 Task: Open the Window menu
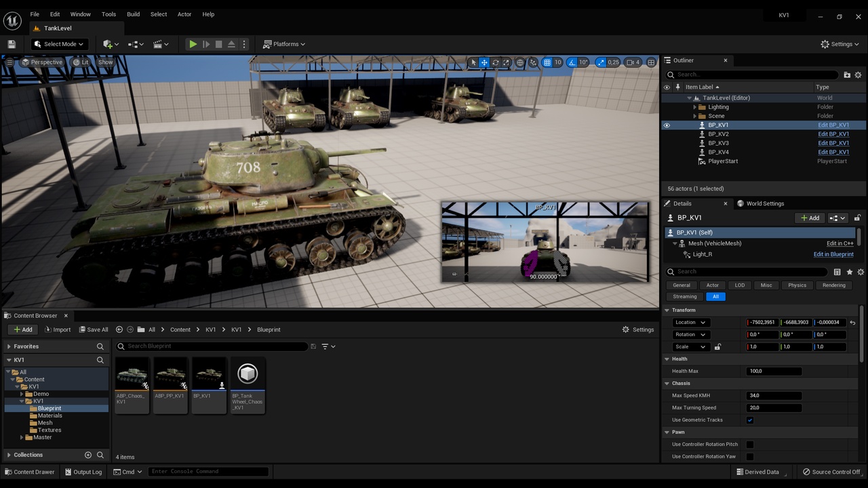pyautogui.click(x=81, y=14)
